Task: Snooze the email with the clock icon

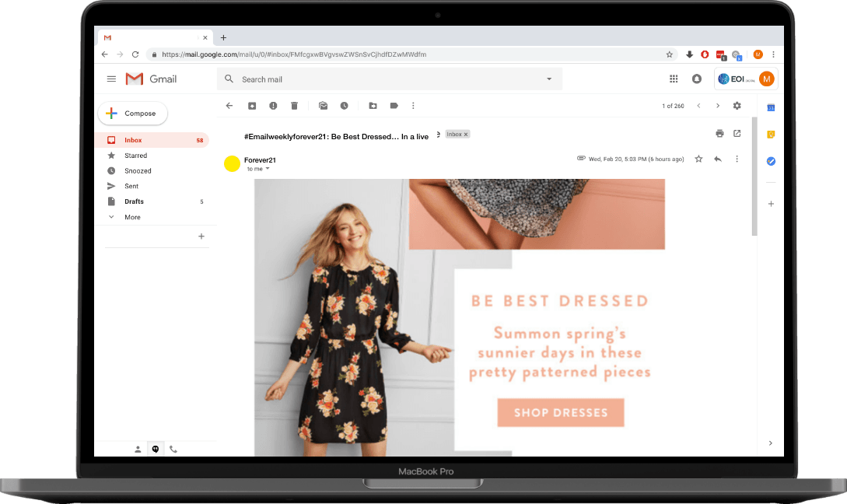Action: pos(344,106)
